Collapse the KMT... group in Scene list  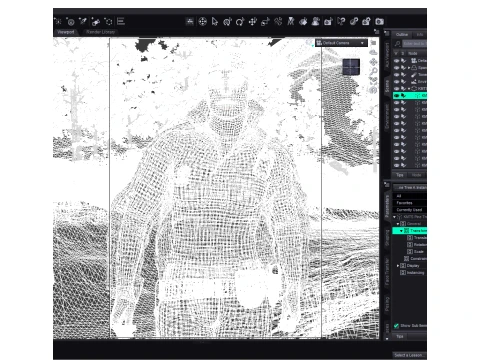coord(409,89)
